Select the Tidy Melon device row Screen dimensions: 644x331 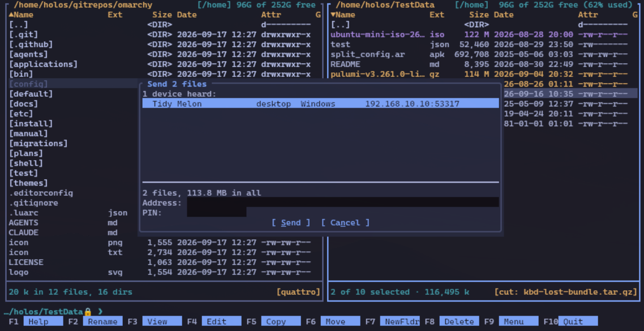(x=320, y=104)
